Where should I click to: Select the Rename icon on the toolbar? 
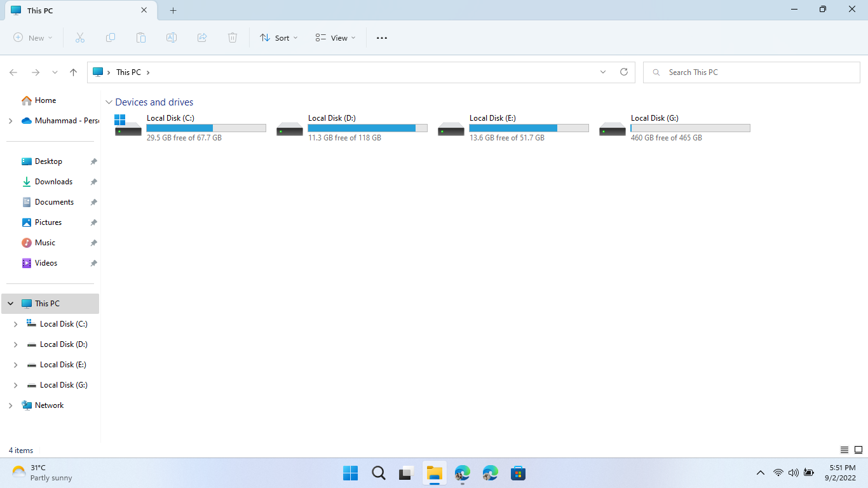(x=171, y=37)
